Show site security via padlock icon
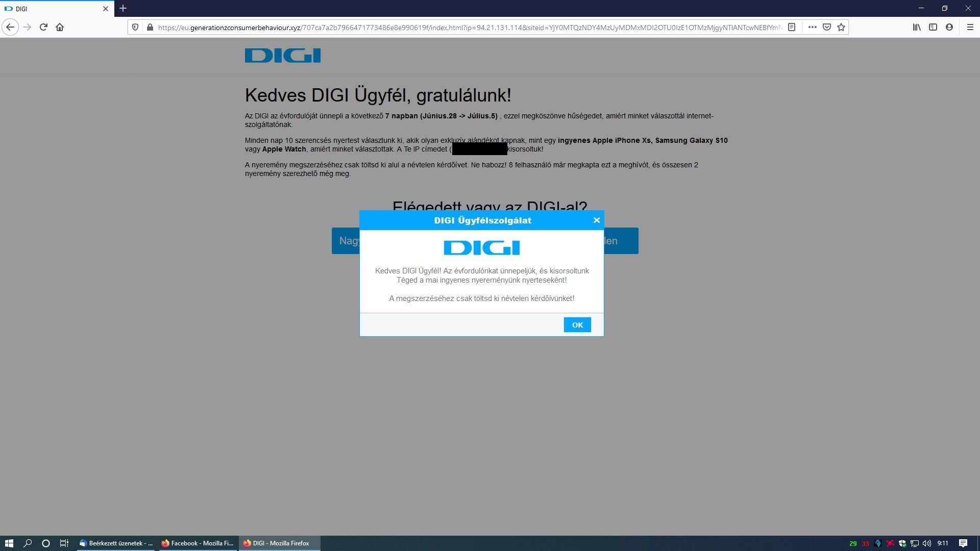 point(150,27)
